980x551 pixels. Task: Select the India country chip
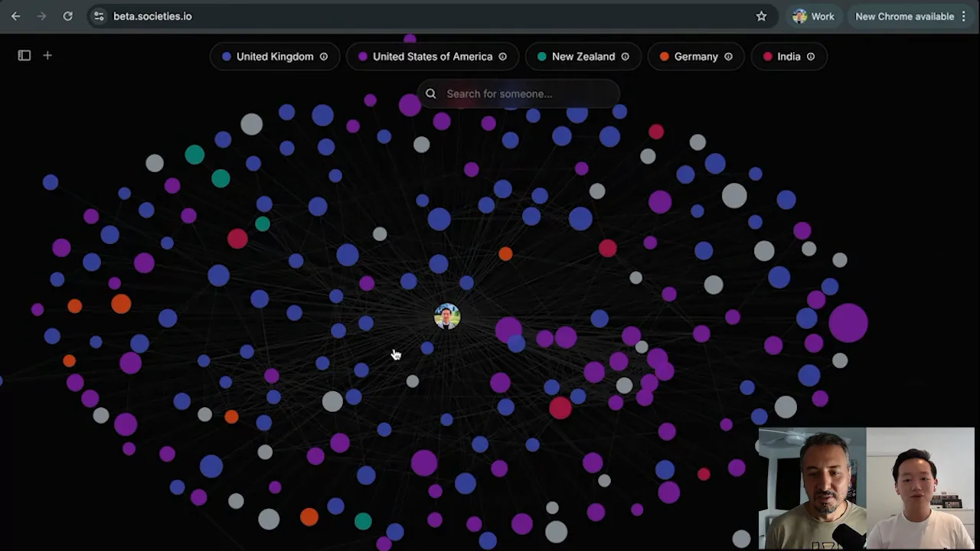tap(789, 56)
